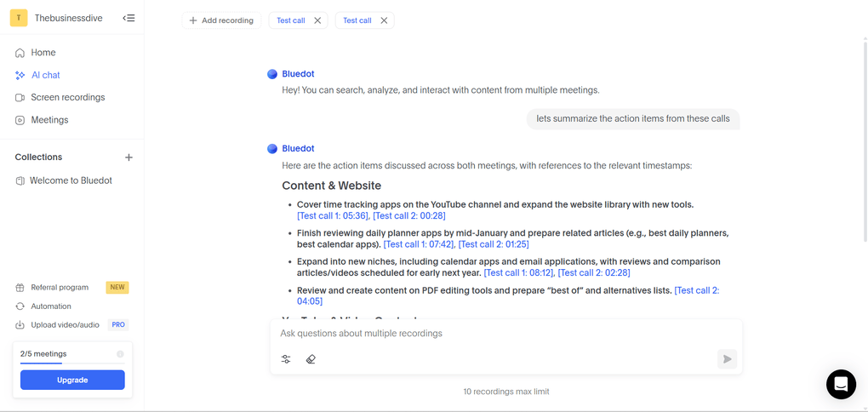Click the Meetings play icon
868x412 pixels.
(20, 120)
